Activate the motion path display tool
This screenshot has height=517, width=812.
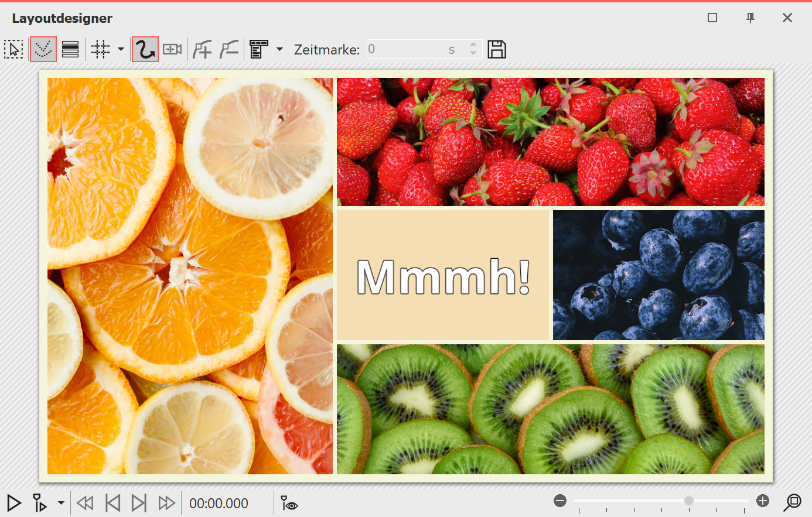43,49
